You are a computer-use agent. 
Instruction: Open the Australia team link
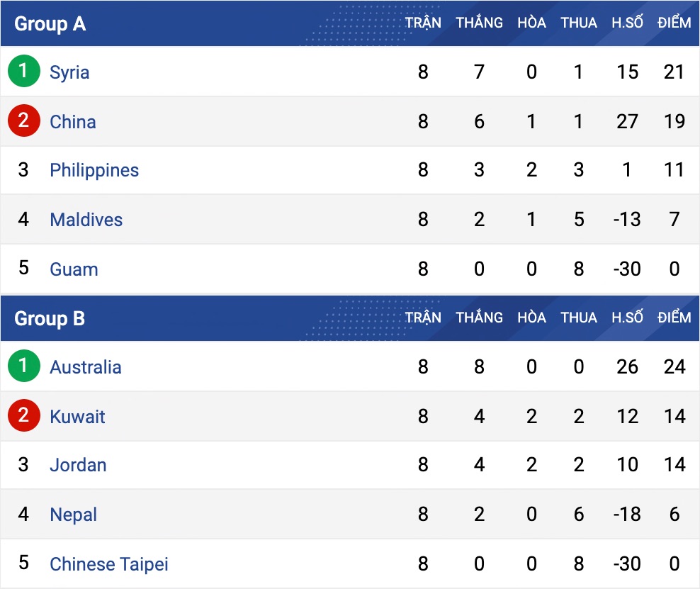tap(85, 367)
